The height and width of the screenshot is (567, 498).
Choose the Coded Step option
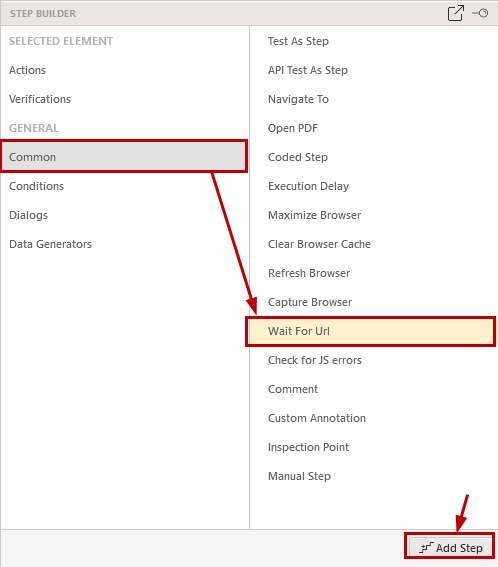tap(298, 157)
